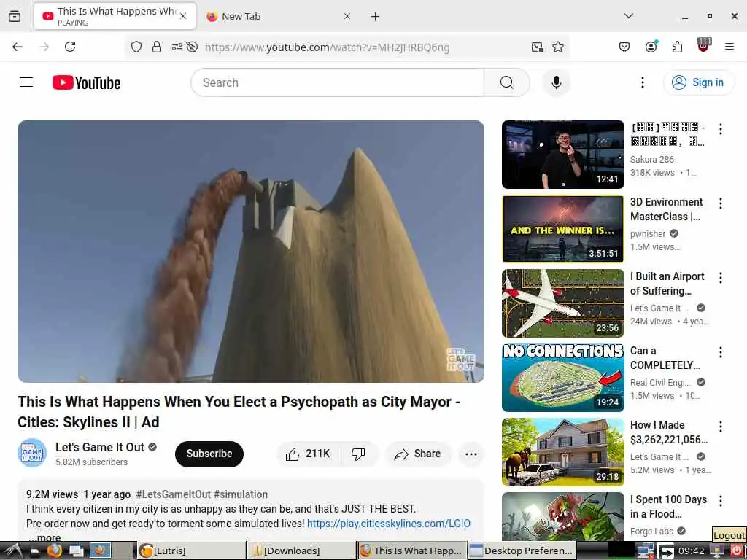The width and height of the screenshot is (747, 560).
Task: Open Sakura 286 video thumbnail (12:41)
Action: click(x=562, y=155)
